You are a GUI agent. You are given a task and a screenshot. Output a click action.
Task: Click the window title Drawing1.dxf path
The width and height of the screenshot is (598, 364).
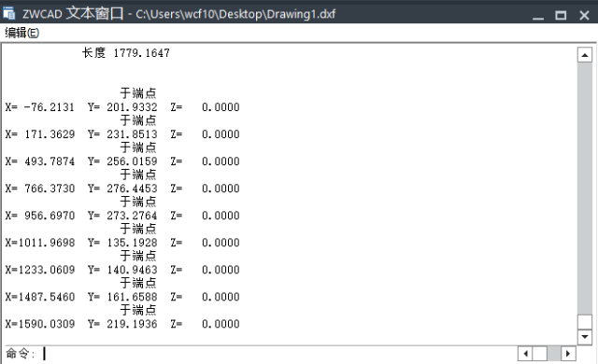[235, 14]
